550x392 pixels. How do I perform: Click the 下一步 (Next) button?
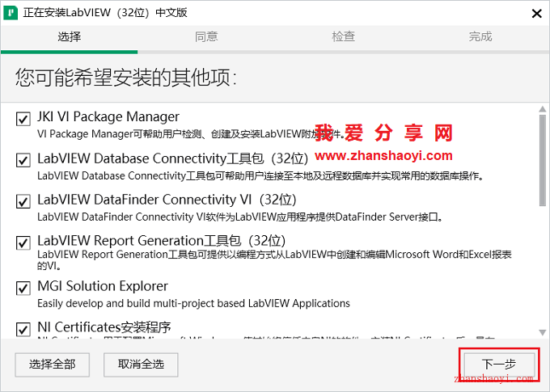click(499, 365)
